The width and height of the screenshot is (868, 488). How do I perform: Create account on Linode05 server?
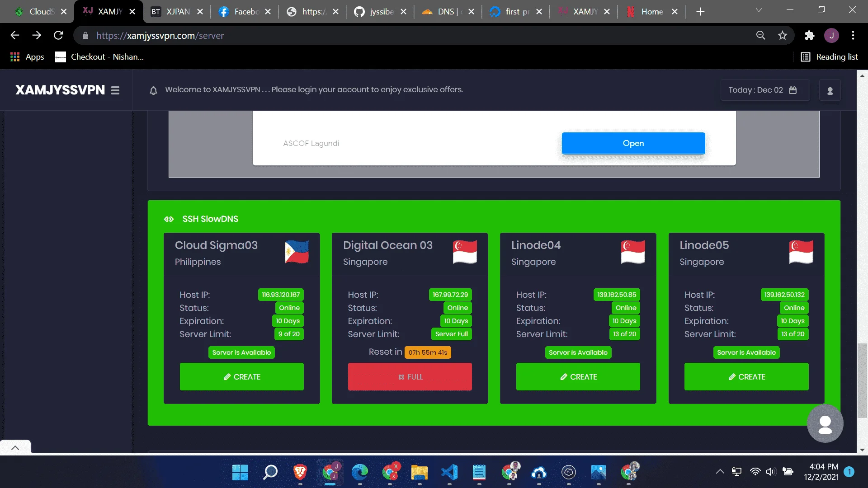(746, 377)
